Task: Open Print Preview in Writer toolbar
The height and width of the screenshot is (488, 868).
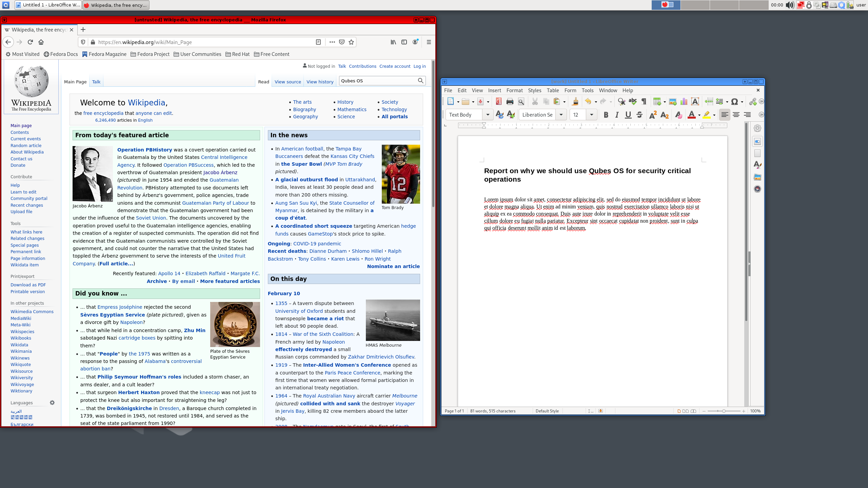Action: coord(521,101)
